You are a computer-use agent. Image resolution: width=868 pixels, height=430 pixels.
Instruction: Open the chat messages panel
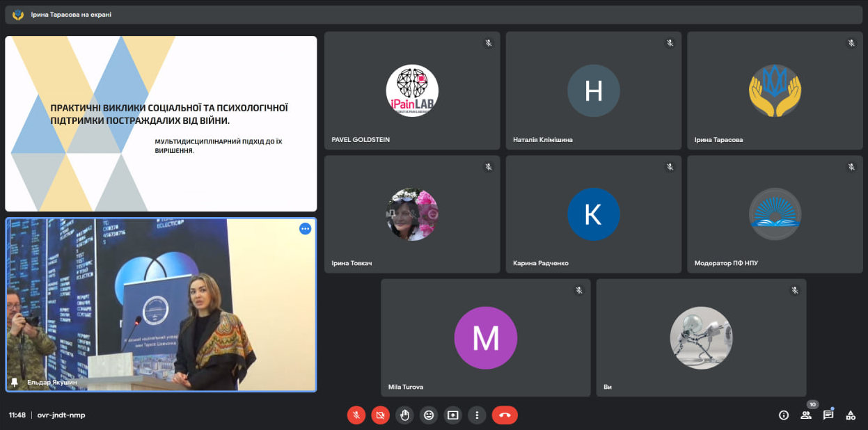tap(828, 415)
